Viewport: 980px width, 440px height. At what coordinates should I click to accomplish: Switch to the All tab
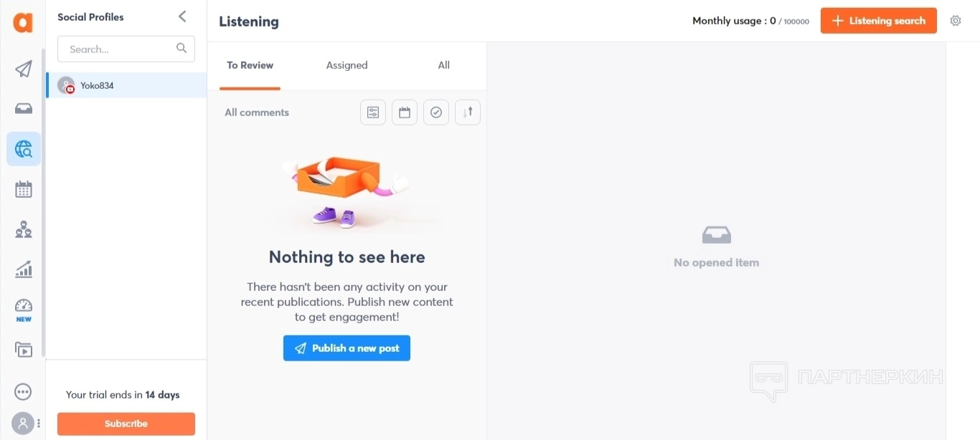pos(444,65)
